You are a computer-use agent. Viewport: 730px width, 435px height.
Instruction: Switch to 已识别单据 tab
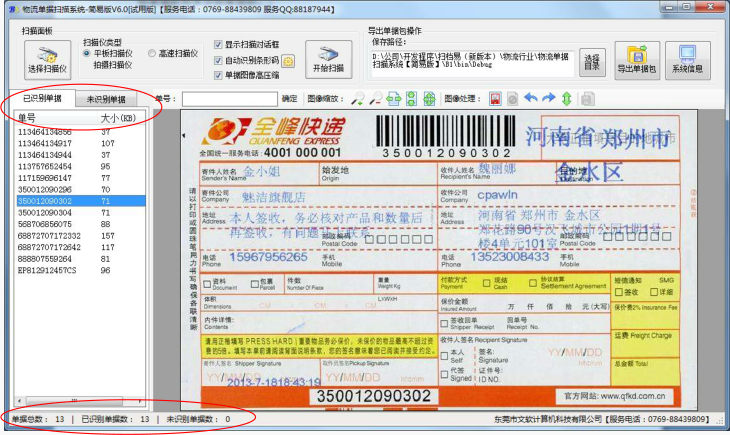[x=42, y=98]
